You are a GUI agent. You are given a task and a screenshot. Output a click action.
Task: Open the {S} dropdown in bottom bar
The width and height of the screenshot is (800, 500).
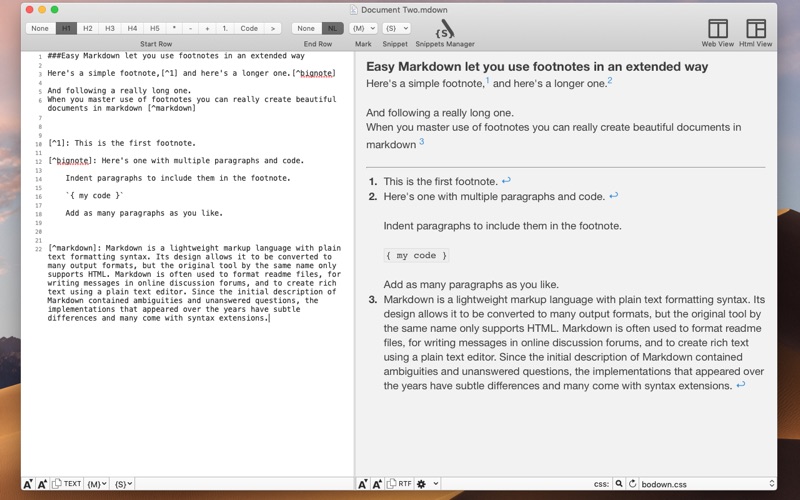coord(123,484)
